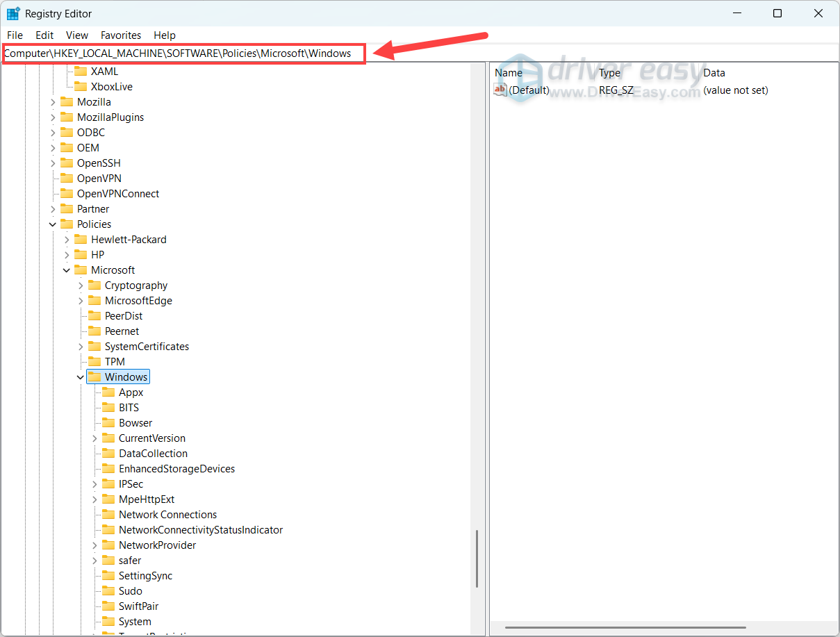This screenshot has height=637, width=840.
Task: Select the BITS folder icon
Action: point(108,407)
